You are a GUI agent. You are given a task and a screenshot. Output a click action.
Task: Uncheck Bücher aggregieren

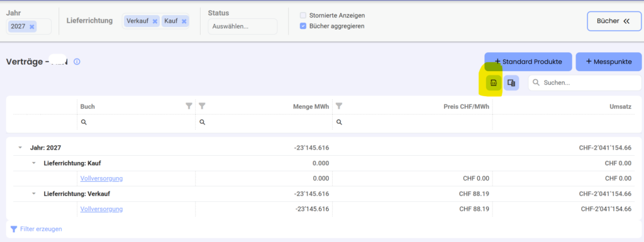pos(303,26)
